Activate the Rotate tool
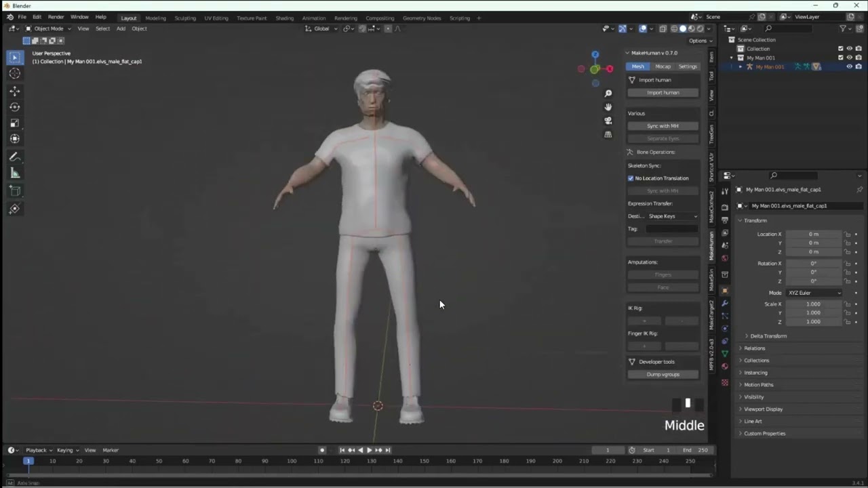Viewport: 868px width, 488px height. click(x=14, y=107)
